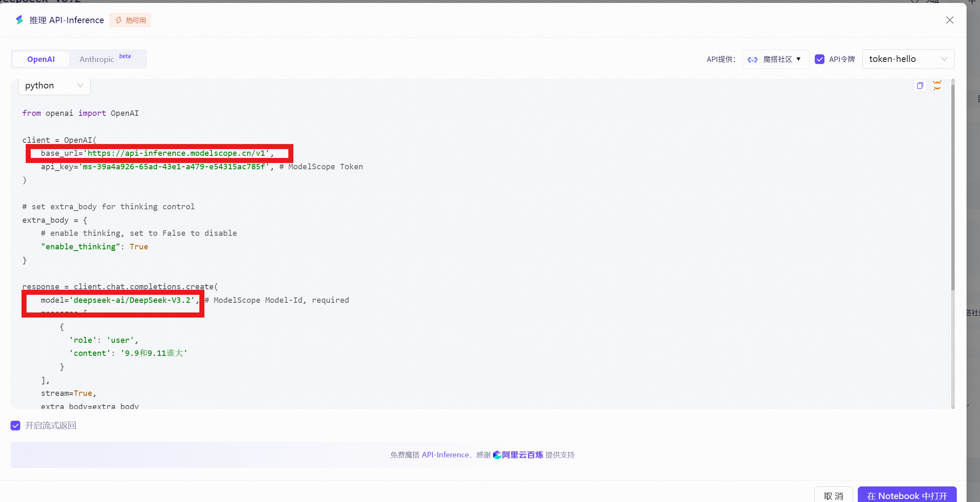
Task: Close the API-Inference dialog
Action: [x=949, y=20]
